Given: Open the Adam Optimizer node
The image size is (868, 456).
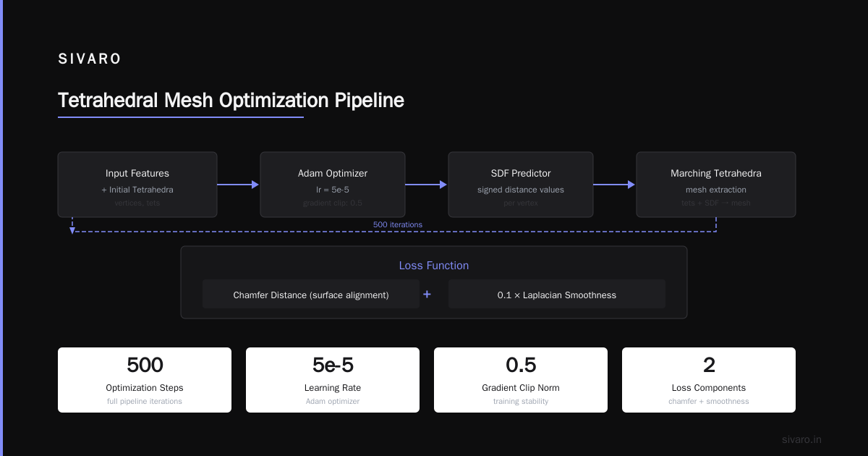Looking at the screenshot, I should point(333,185).
